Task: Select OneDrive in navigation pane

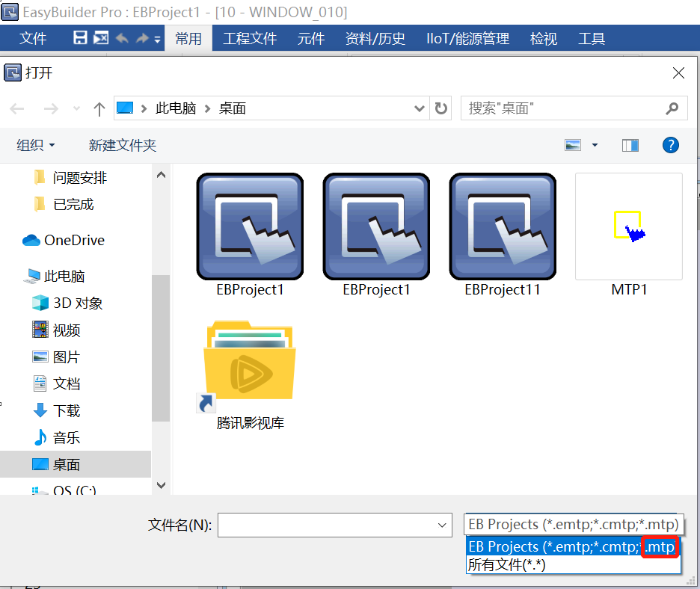Action: (x=73, y=240)
